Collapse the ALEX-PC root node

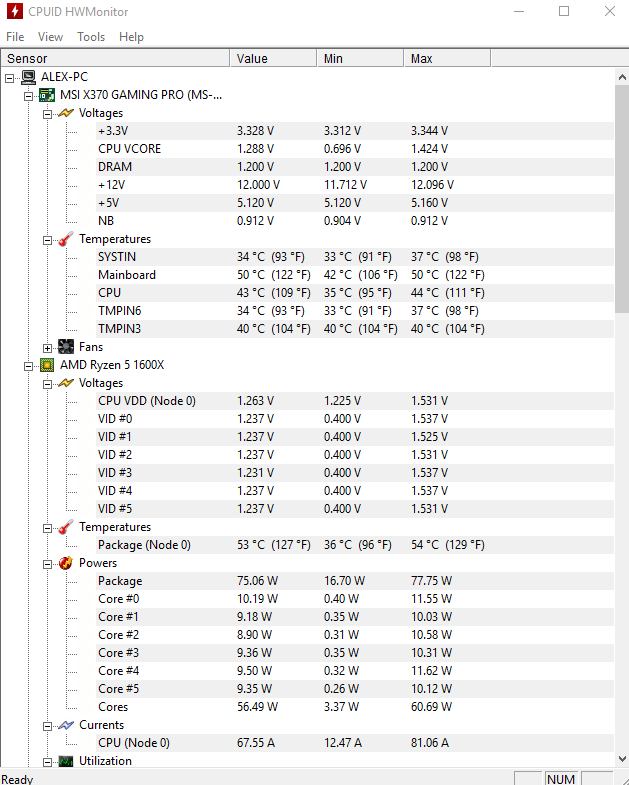pos(9,77)
